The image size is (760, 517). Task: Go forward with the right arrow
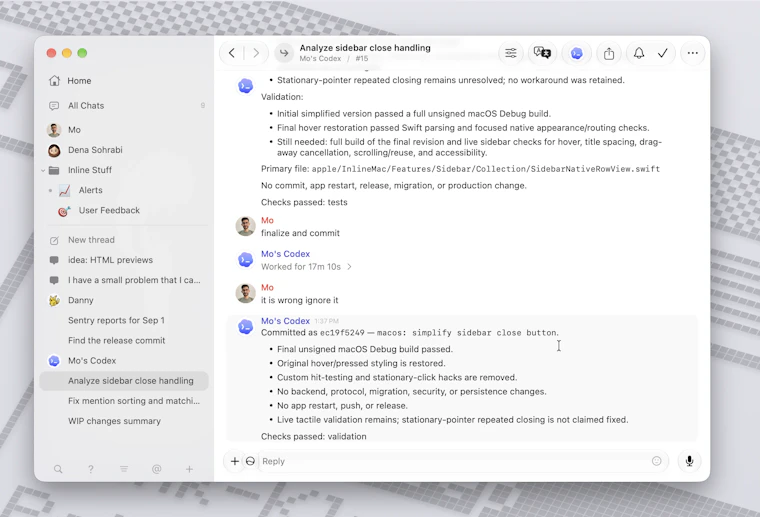coord(256,53)
